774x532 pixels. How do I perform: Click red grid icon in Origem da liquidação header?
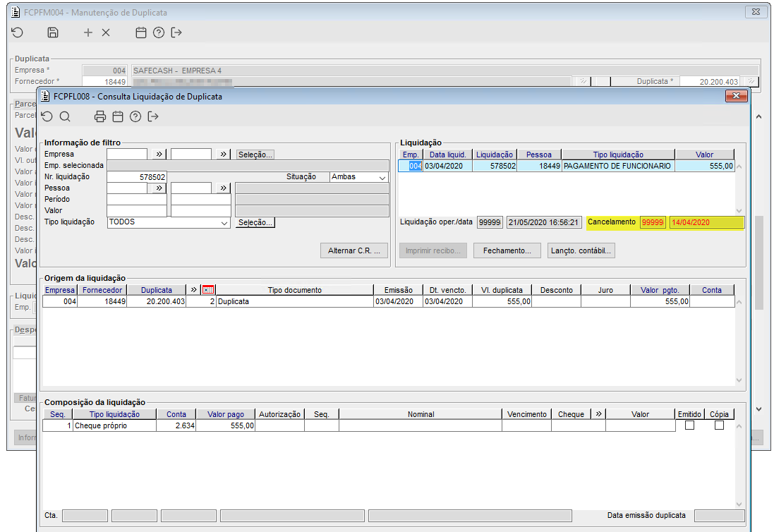pyautogui.click(x=208, y=290)
